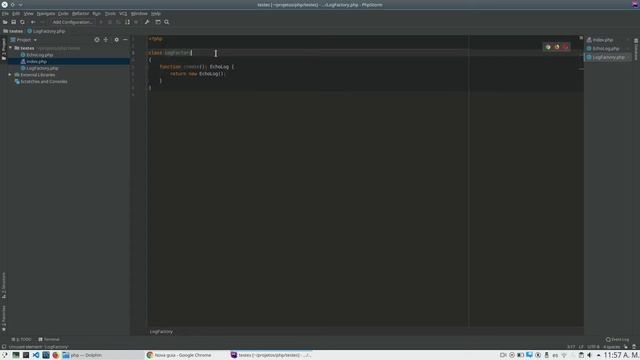
Task: Switch to PhpStorm testes taskbar entry
Action: pos(271,355)
